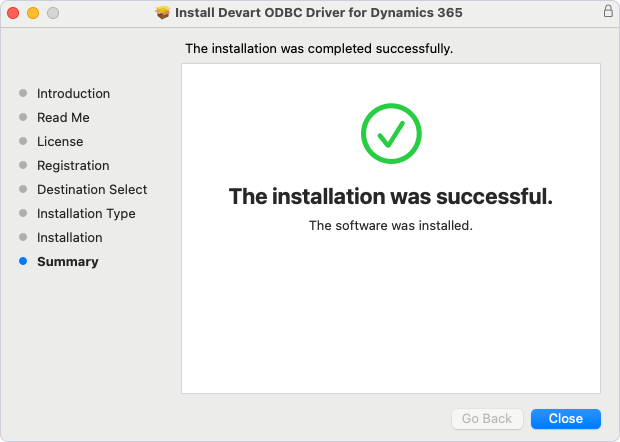Image resolution: width=620 pixels, height=442 pixels.
Task: Click 'The software was installed.' text
Action: [x=391, y=226]
